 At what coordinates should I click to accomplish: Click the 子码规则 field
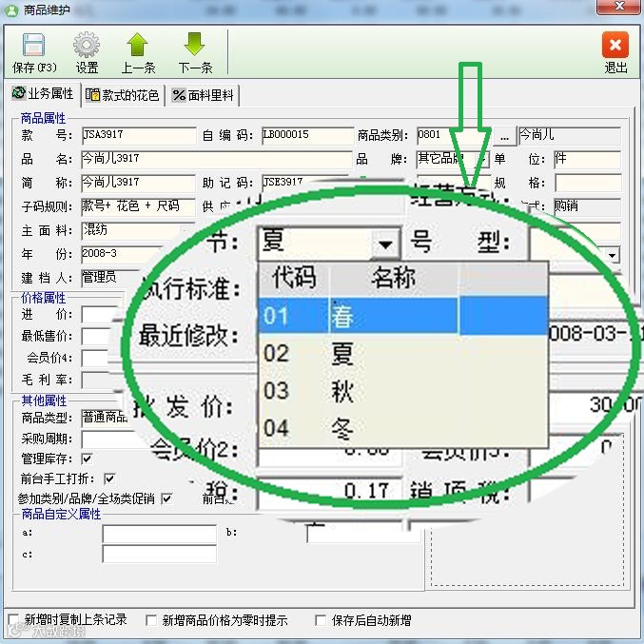point(138,206)
